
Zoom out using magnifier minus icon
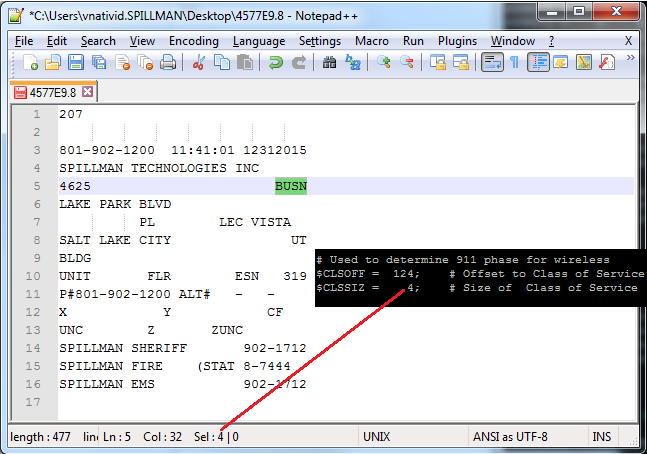pos(407,63)
